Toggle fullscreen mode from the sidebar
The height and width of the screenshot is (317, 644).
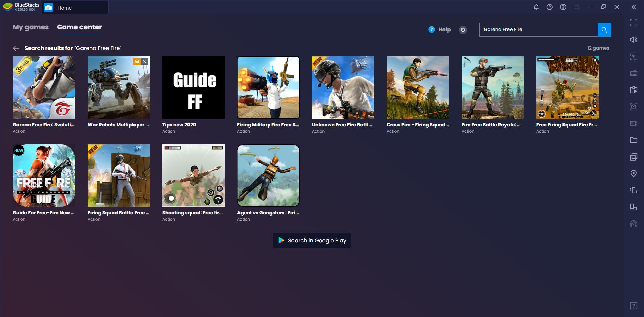(x=634, y=23)
